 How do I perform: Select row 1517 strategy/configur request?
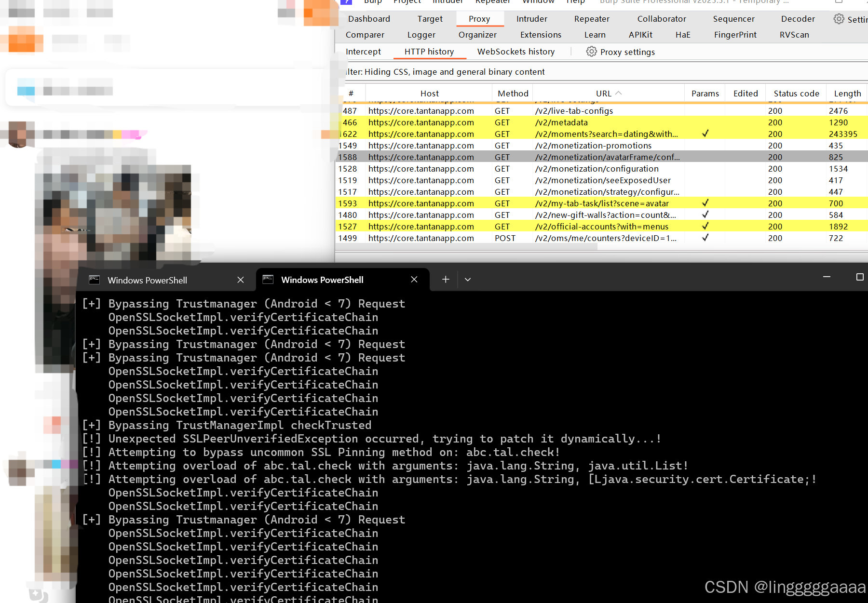tap(602, 192)
